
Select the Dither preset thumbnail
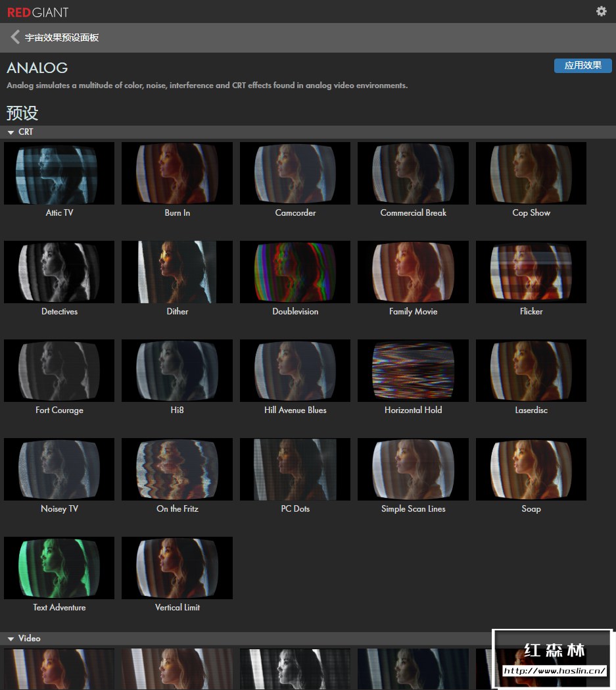click(x=178, y=272)
